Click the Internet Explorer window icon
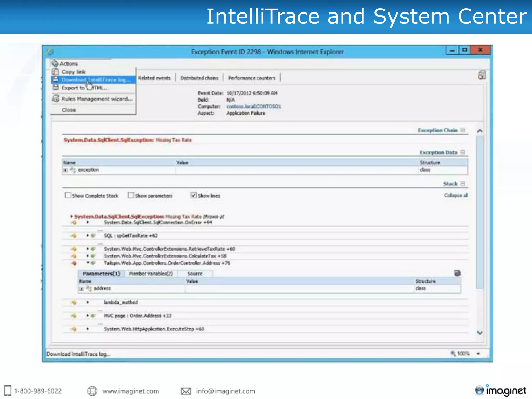This screenshot has height=399, width=532. (x=50, y=52)
